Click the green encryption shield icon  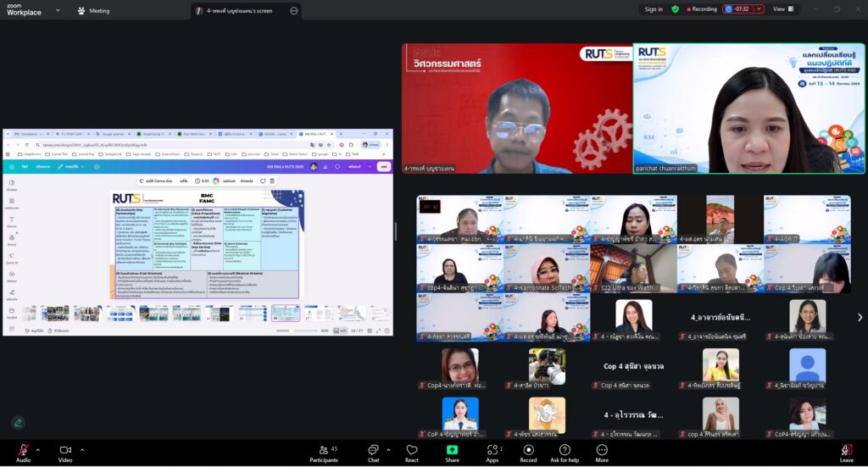tap(675, 8)
